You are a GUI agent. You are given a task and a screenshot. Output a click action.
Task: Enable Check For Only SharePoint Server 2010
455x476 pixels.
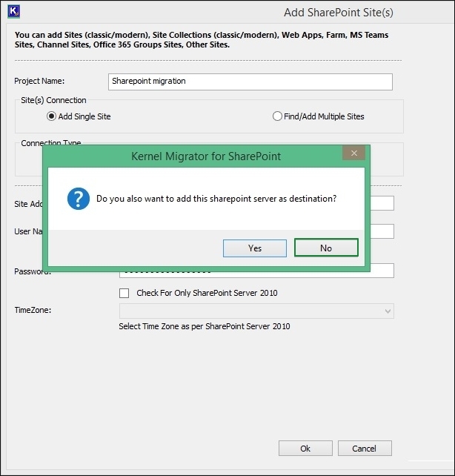(124, 293)
